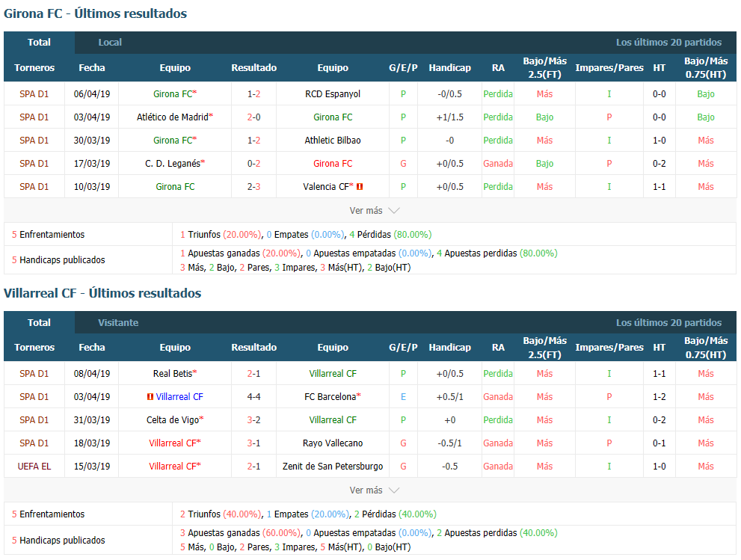Click the +0.5/1 handicap value

tap(450, 396)
